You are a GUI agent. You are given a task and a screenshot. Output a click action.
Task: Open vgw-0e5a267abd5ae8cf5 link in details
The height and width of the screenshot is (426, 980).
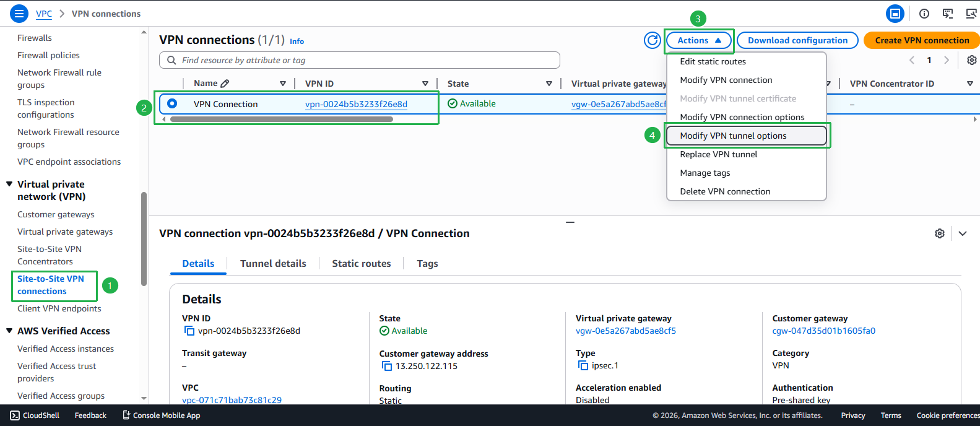(x=626, y=331)
